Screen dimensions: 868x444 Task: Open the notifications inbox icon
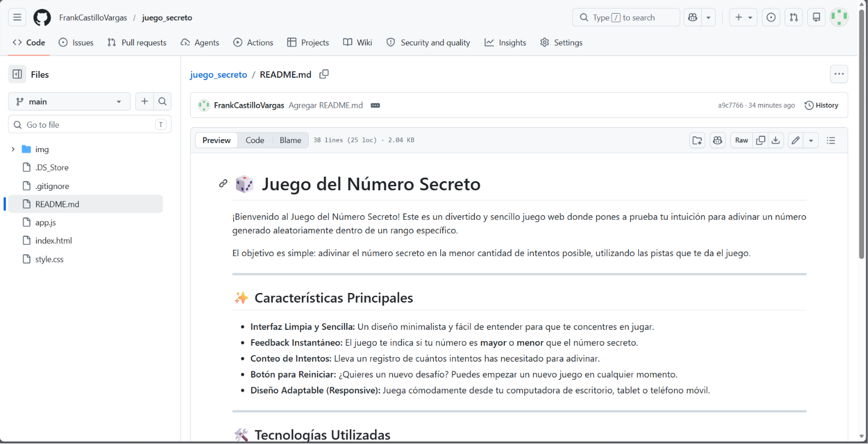click(x=816, y=18)
